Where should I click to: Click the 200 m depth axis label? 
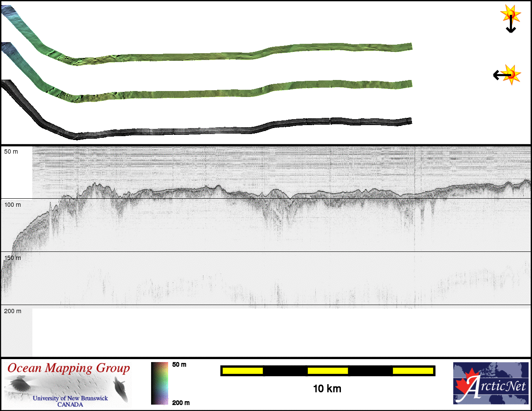coord(12,311)
